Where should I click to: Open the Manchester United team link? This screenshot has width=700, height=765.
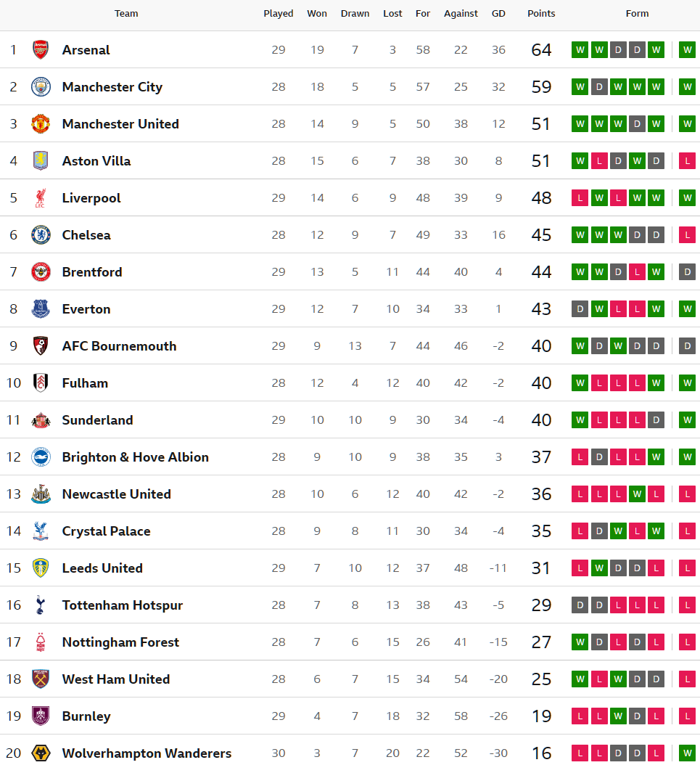pyautogui.click(x=120, y=123)
